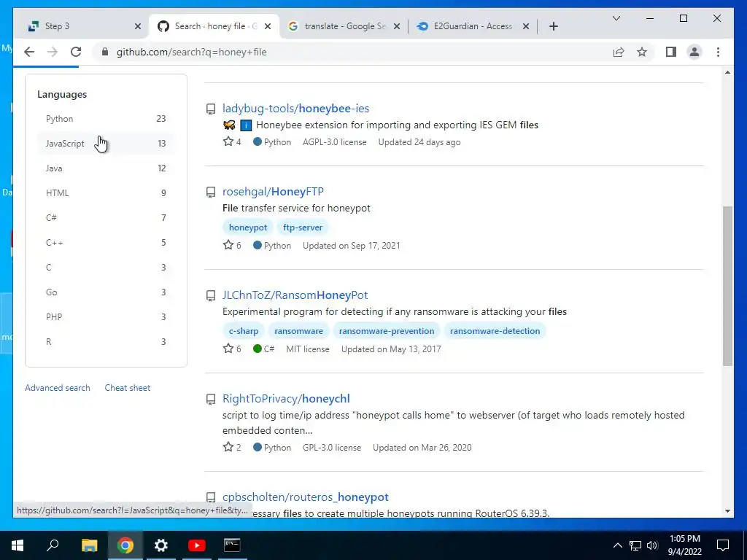747x560 pixels.
Task: Open Settings gear from the taskbar
Action: 161,545
